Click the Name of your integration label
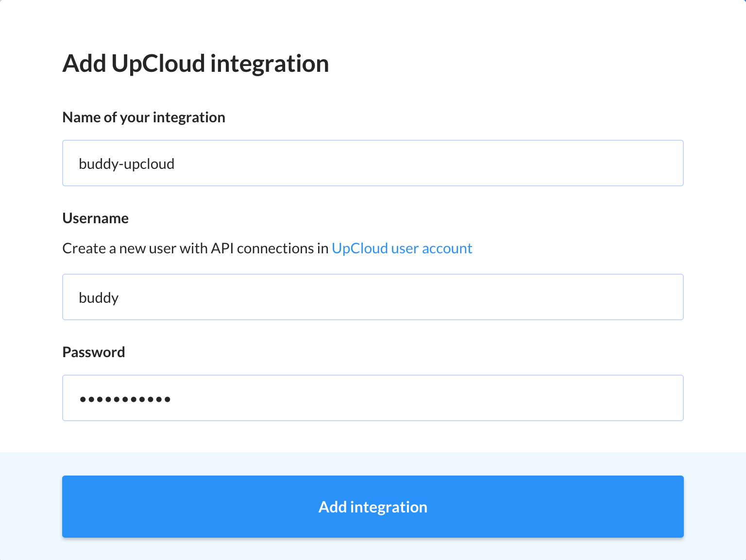 click(x=144, y=117)
